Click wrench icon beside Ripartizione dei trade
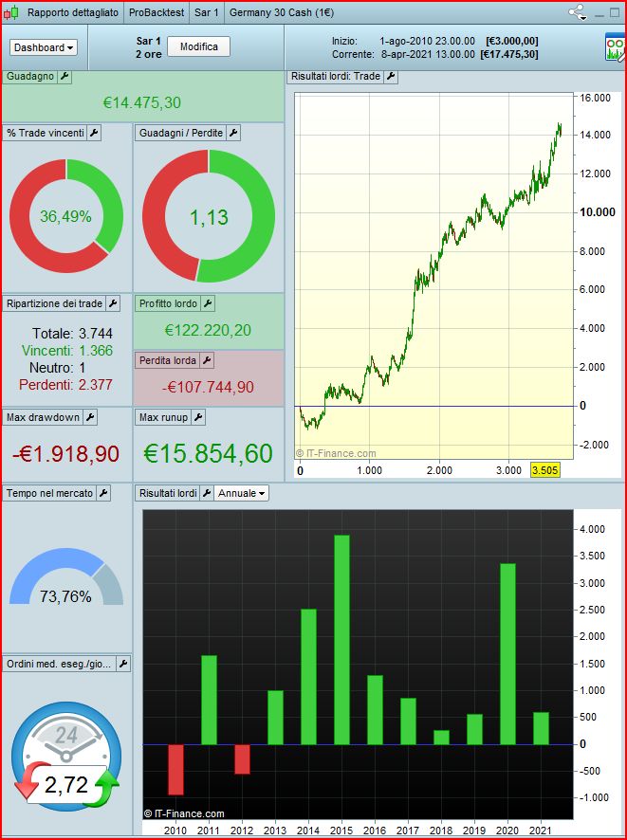Screen dimensions: 627x840 tap(113, 303)
